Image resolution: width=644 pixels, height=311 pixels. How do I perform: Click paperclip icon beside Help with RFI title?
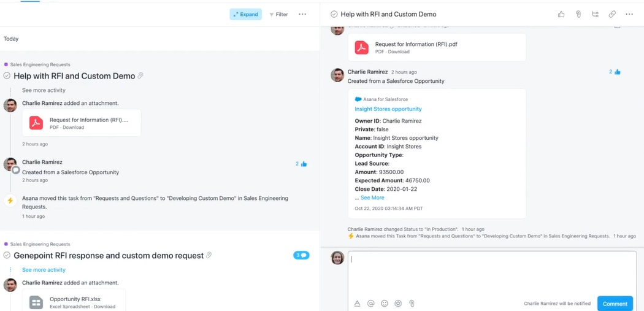coord(140,75)
